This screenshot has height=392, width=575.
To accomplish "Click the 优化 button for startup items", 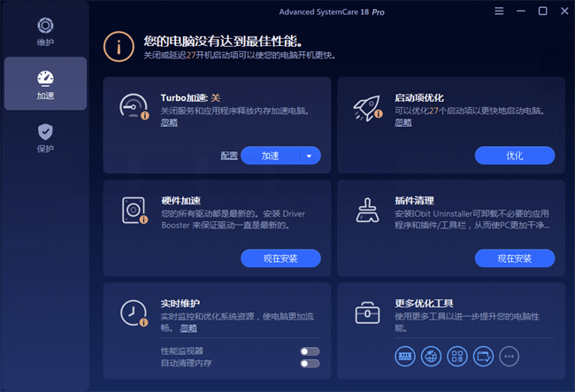I will tap(514, 156).
